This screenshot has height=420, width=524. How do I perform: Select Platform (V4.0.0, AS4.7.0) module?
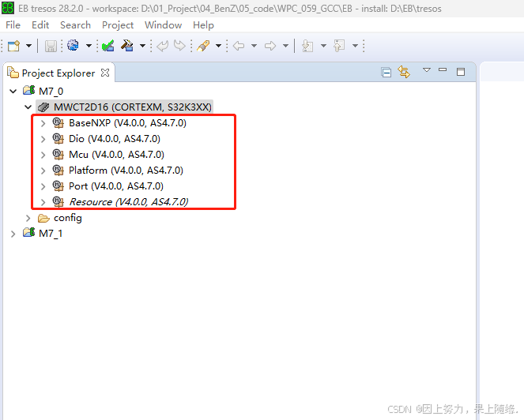pos(126,171)
